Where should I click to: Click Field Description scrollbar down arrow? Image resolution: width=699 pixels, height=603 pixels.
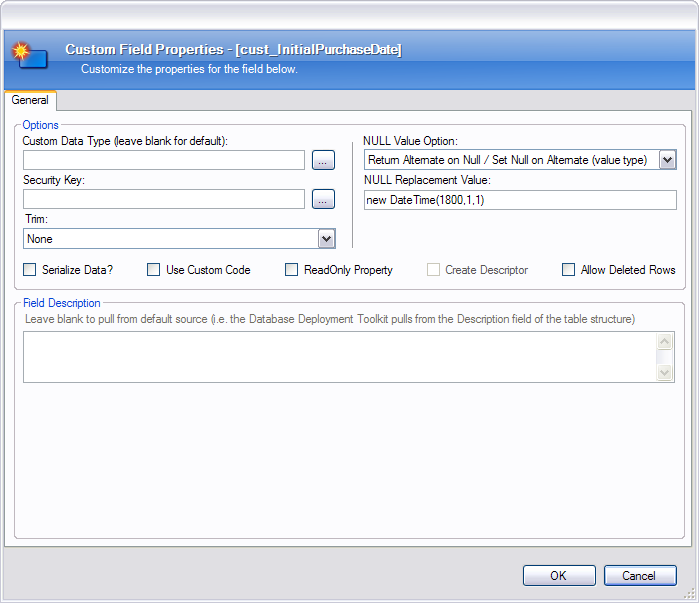point(665,372)
